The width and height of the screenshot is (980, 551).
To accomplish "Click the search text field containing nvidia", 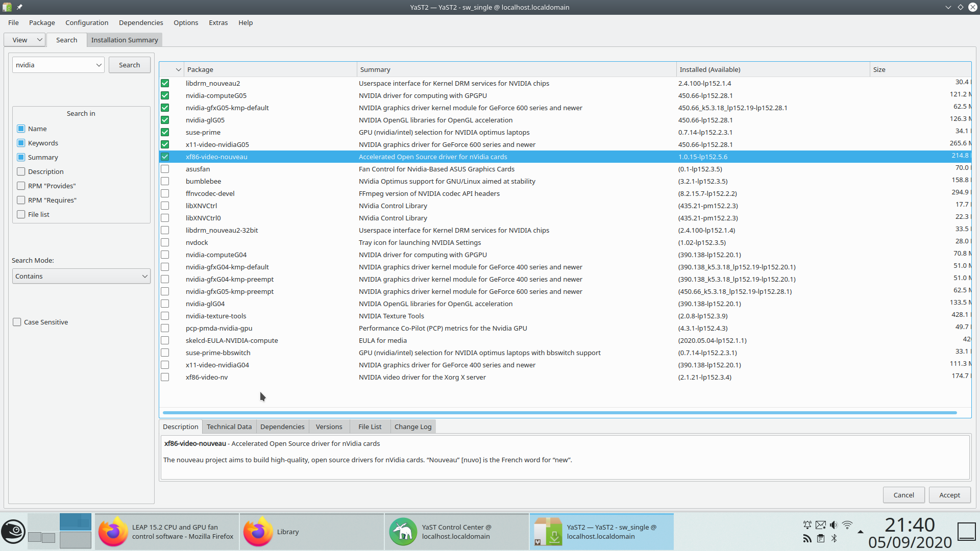I will point(53,65).
